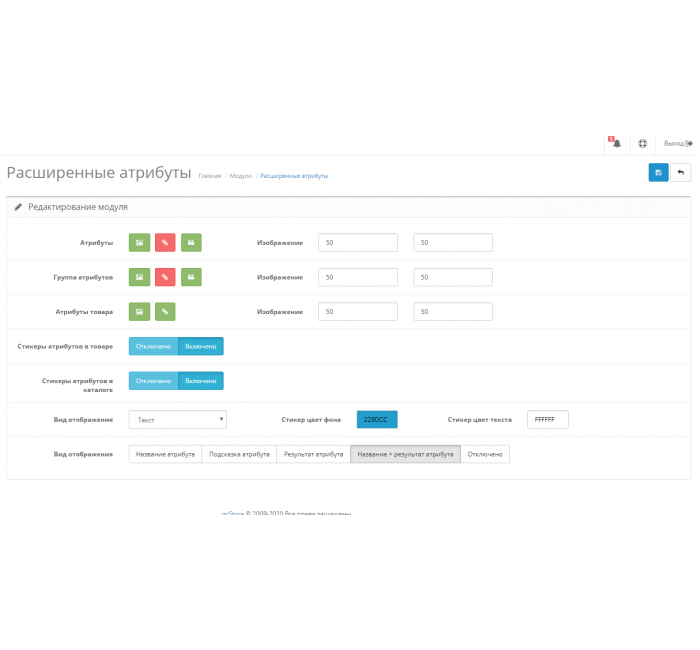Click first image size field for Атрибуты товара
This screenshot has height=650, width=700.
click(358, 312)
